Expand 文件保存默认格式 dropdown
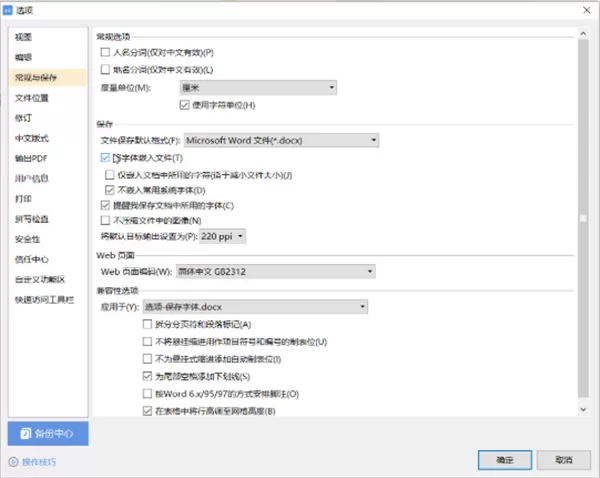This screenshot has height=478, width=600. [282, 140]
